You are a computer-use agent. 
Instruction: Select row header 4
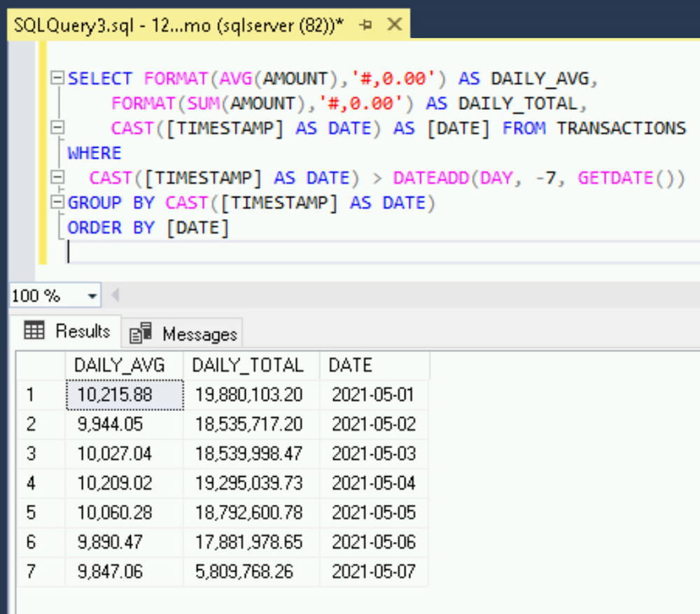[x=41, y=483]
